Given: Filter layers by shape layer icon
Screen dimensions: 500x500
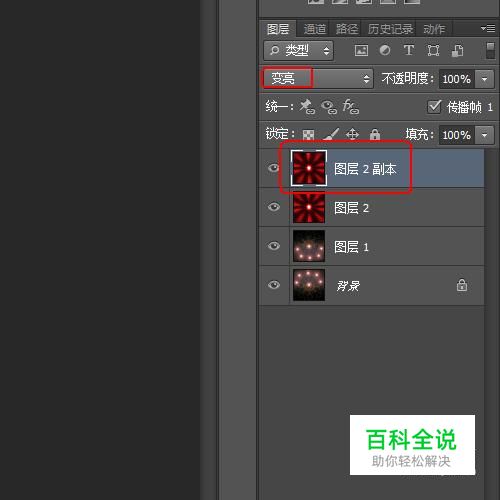Looking at the screenshot, I should 433,51.
